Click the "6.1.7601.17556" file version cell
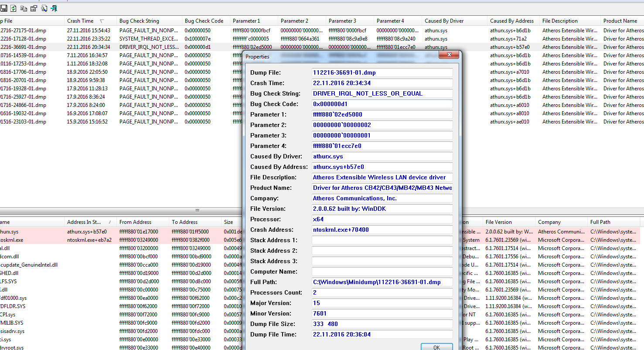The image size is (644, 350). [508, 257]
